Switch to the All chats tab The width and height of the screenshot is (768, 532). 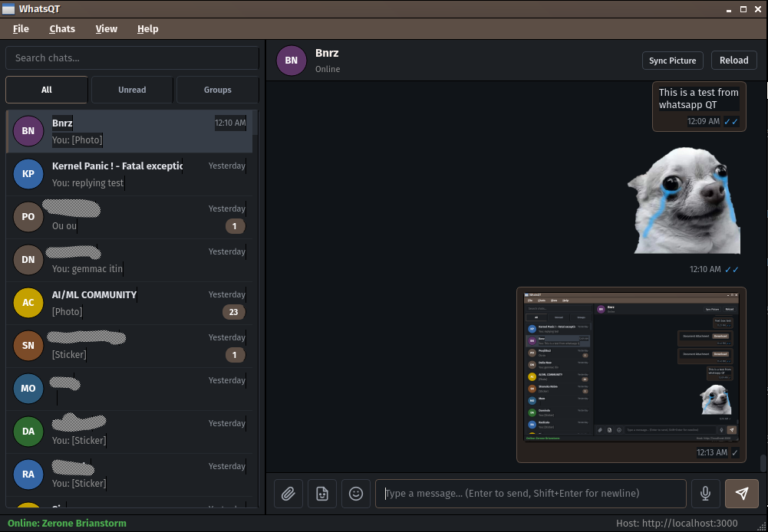coord(47,90)
